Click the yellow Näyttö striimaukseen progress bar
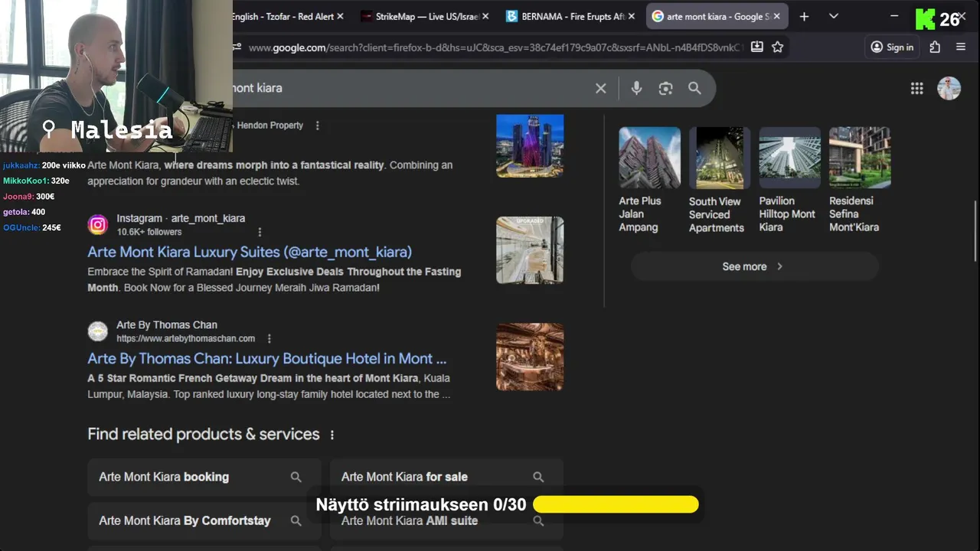Screen dimensions: 980x551 tap(616, 504)
